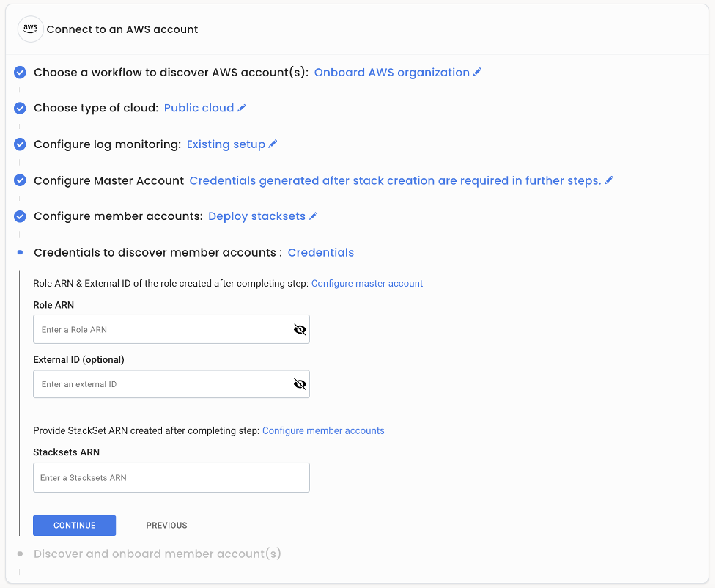Click the CONTINUE button
The height and width of the screenshot is (588, 716).
(x=75, y=526)
